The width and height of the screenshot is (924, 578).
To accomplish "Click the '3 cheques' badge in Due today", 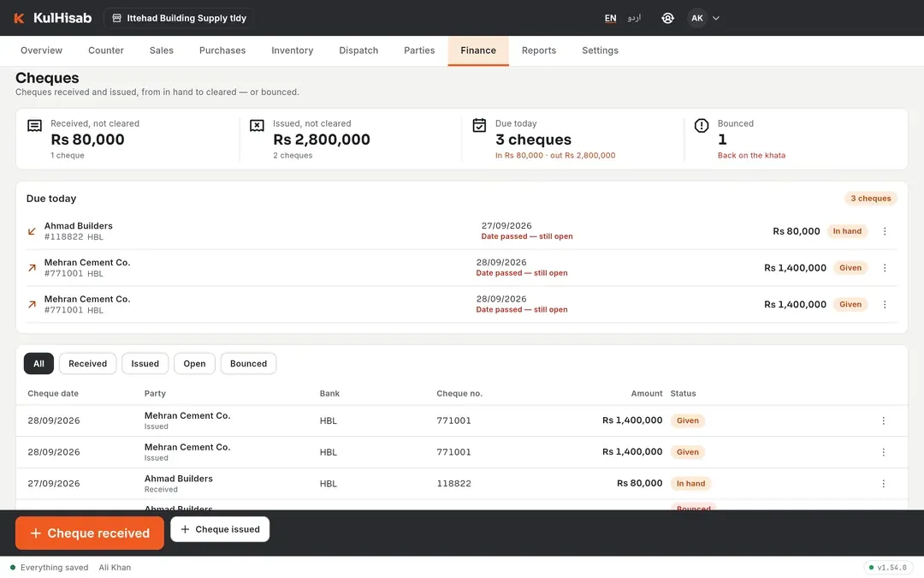I will coord(870,199).
